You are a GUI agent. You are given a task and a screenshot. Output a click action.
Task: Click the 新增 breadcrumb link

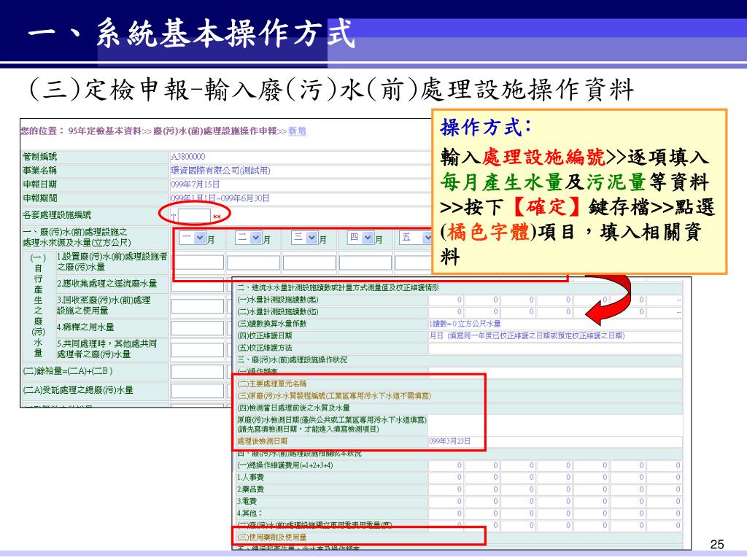point(298,131)
